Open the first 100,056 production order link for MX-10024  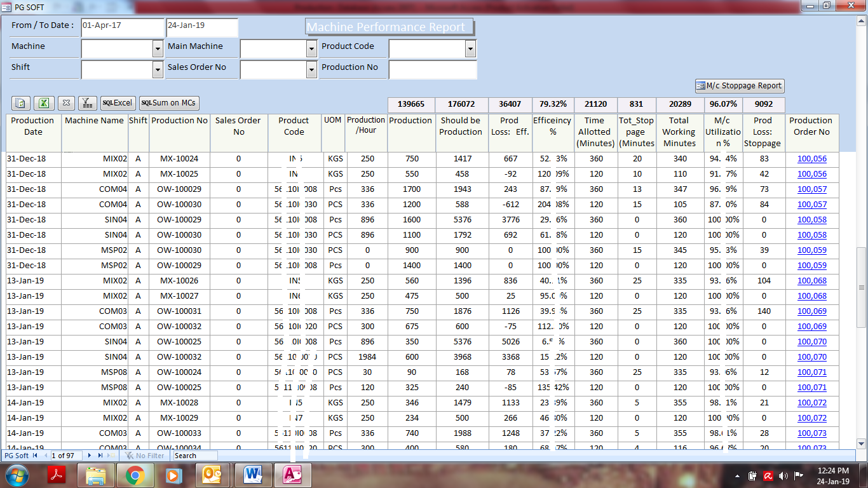point(812,159)
